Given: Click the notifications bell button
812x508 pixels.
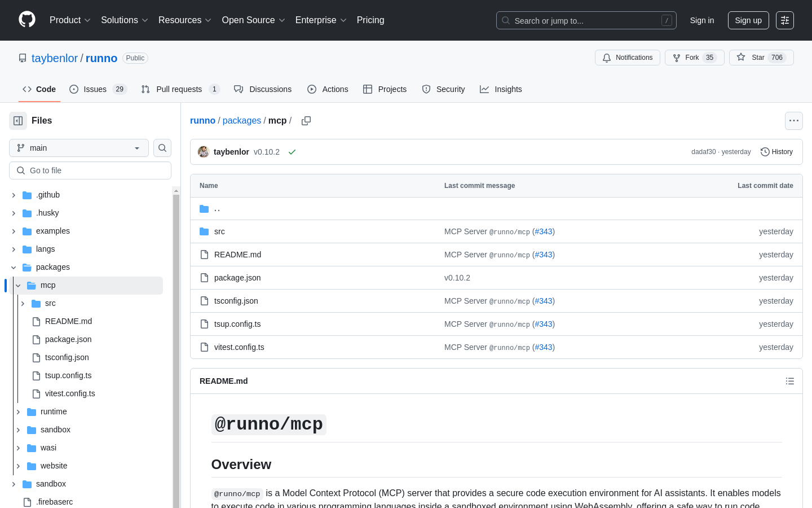Looking at the screenshot, I should click(627, 58).
